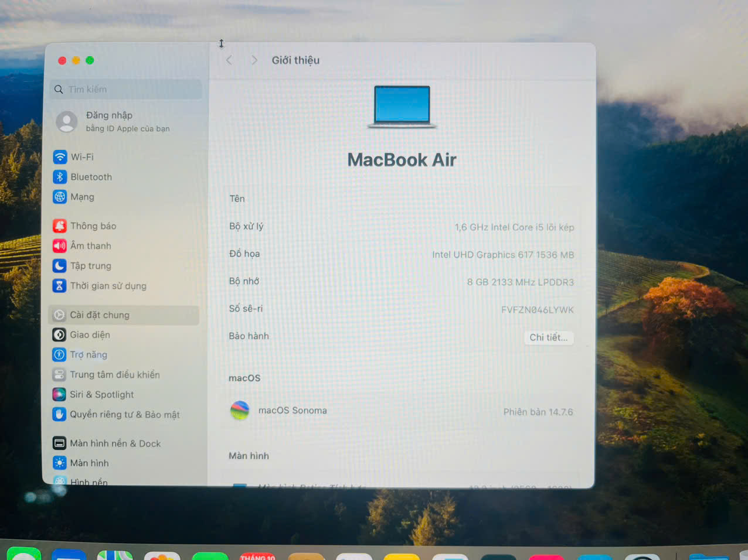748x560 pixels.
Task: Select 8 GB 2133 MHz LPDDR3 text
Action: [521, 282]
